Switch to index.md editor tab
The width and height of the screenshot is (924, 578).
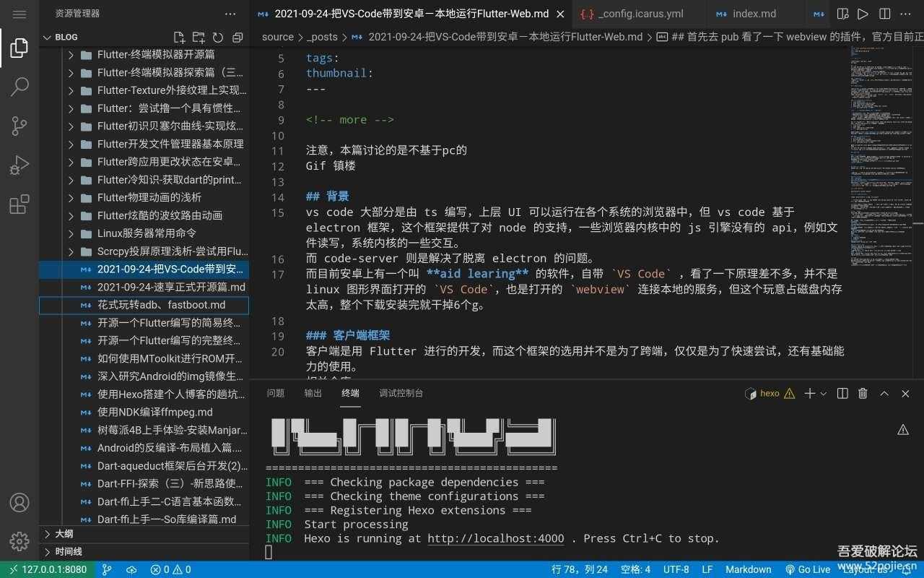click(x=754, y=14)
